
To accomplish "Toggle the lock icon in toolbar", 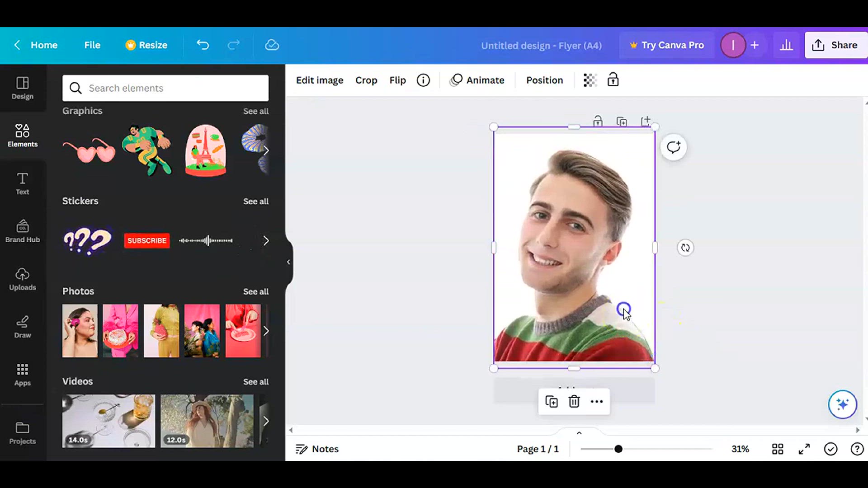I will pos(613,80).
